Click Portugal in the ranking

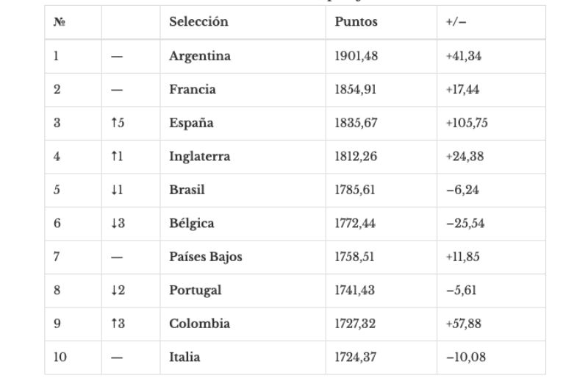click(195, 290)
